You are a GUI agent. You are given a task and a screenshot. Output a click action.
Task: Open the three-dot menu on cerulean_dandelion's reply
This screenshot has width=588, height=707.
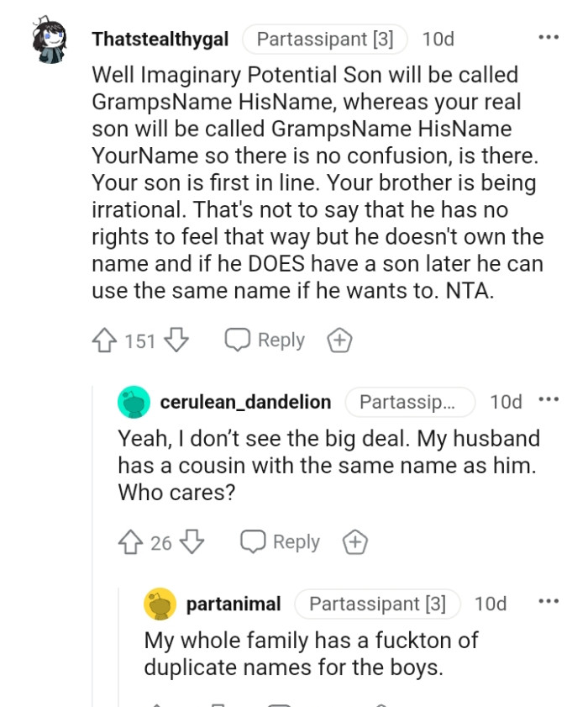click(549, 402)
